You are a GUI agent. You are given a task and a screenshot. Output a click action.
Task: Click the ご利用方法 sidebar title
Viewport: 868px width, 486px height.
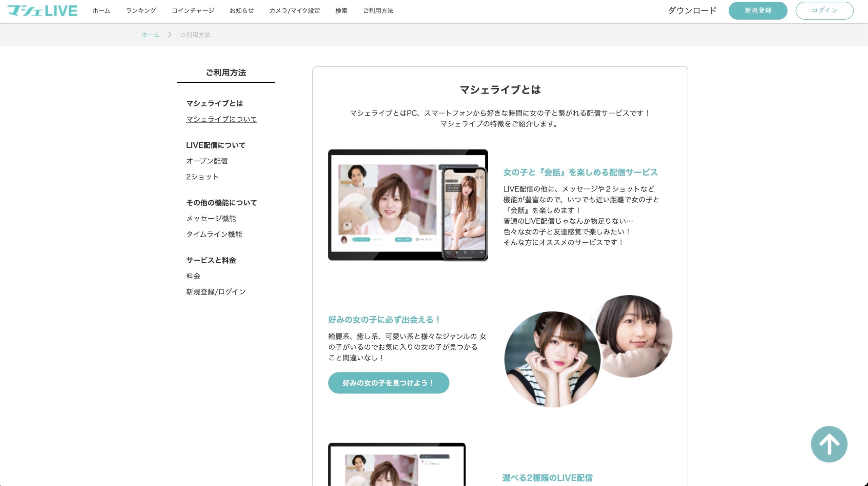pos(226,73)
